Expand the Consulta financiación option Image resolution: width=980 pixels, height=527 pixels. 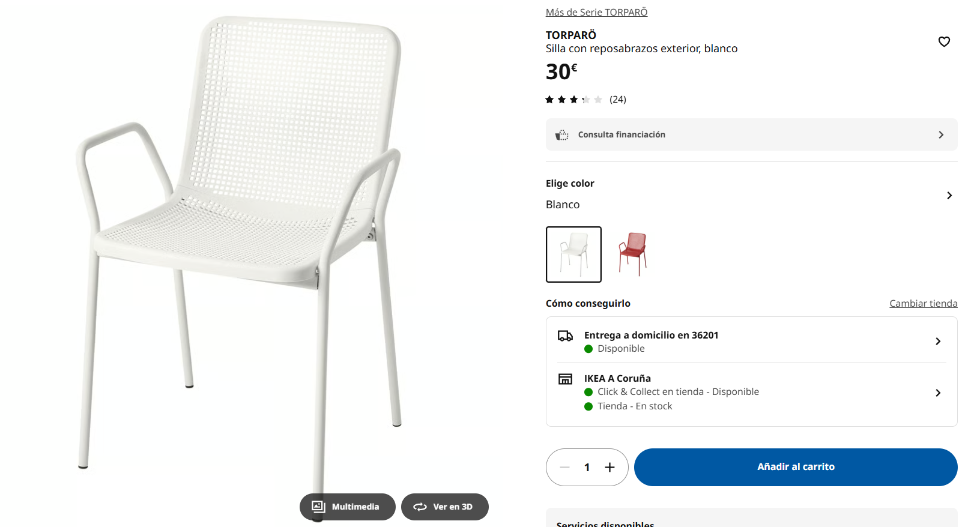[940, 135]
